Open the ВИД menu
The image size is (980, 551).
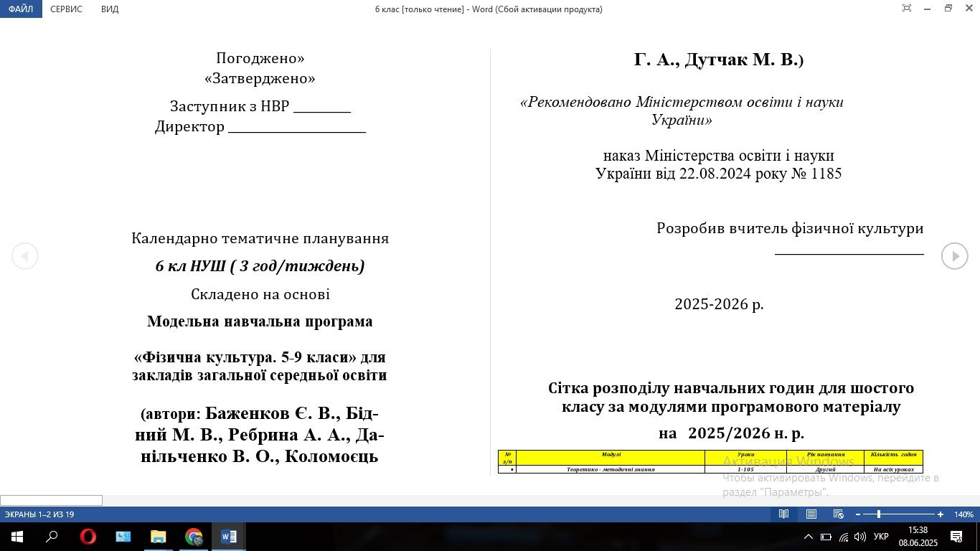point(110,9)
